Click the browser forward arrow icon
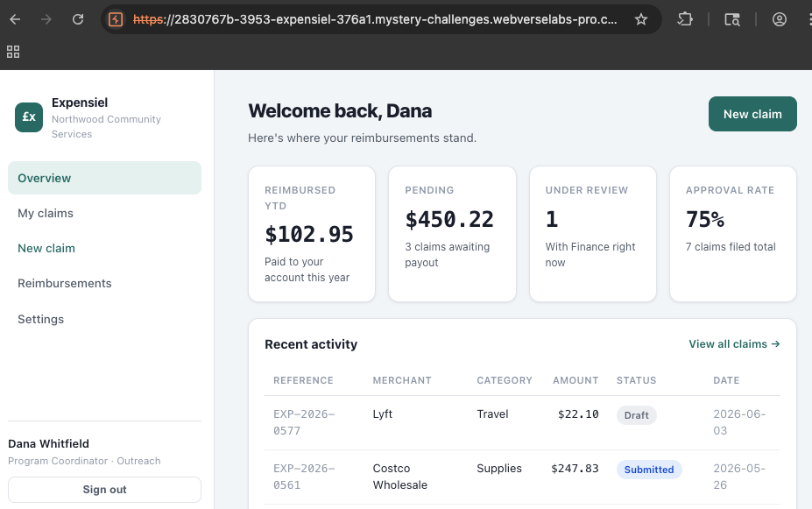This screenshot has width=812, height=509. click(46, 19)
